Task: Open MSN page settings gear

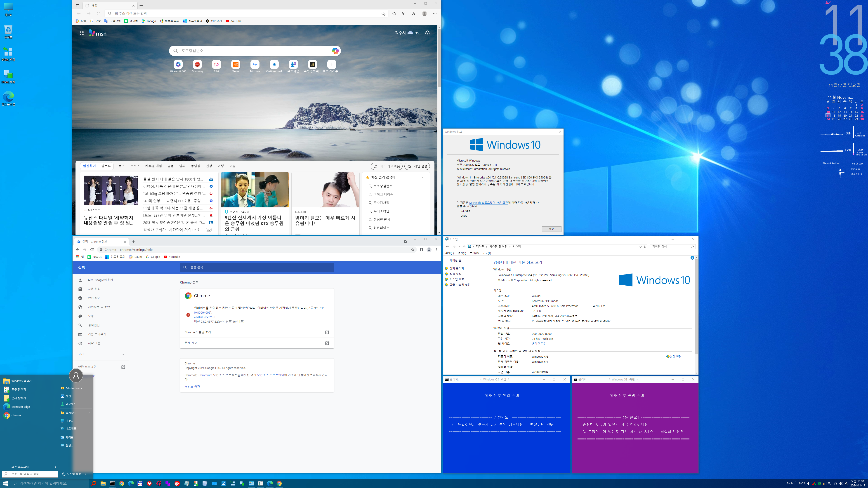Action: coord(427,33)
